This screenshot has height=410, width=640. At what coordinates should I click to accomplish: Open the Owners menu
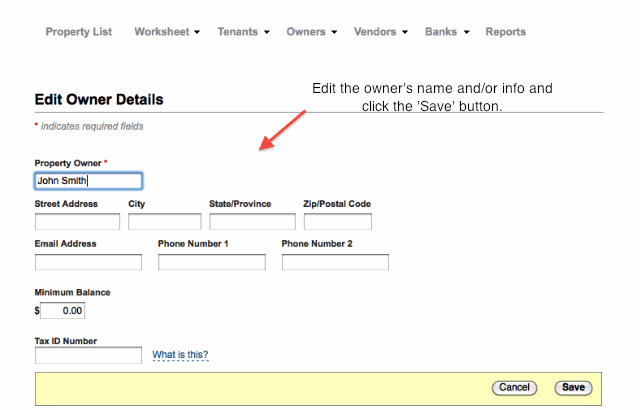point(306,32)
